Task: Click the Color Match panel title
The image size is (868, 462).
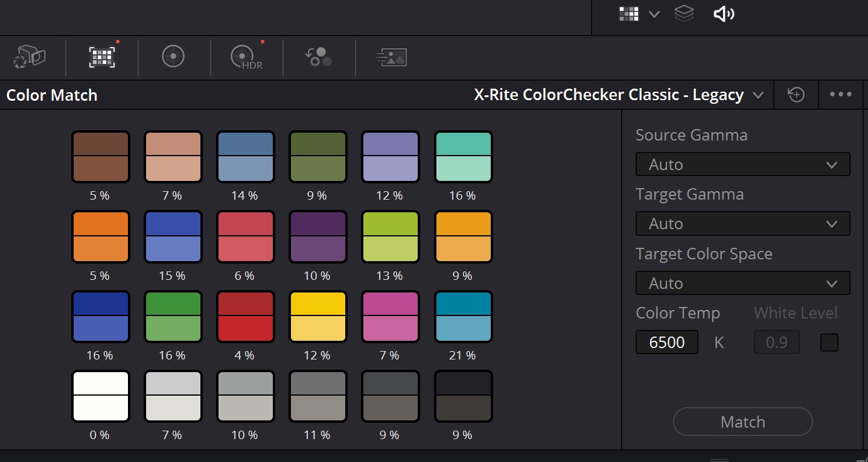Action: [x=52, y=95]
